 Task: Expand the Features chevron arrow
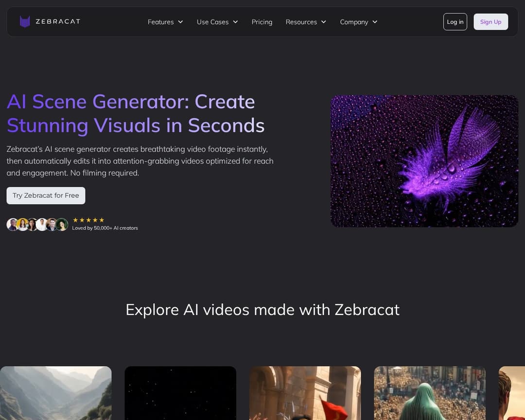(x=180, y=22)
